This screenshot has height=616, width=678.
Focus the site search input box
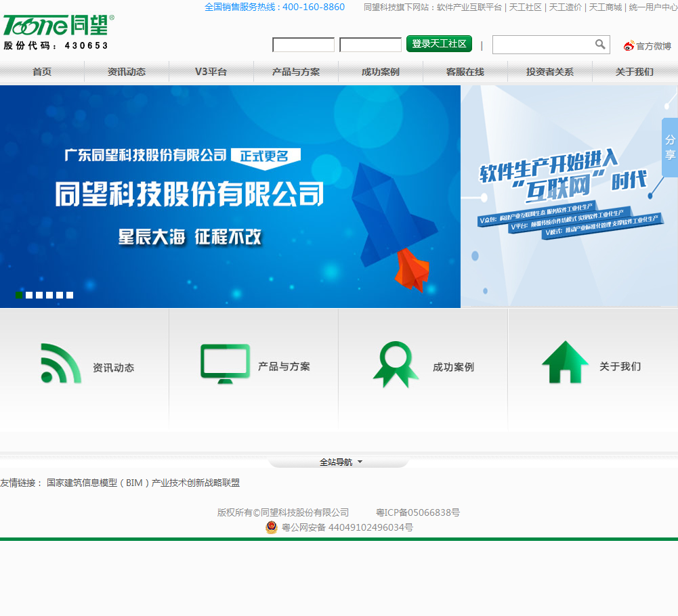point(543,45)
